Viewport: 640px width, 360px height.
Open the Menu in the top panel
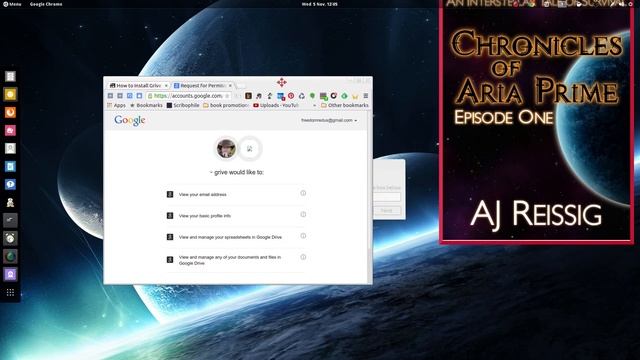pos(12,4)
